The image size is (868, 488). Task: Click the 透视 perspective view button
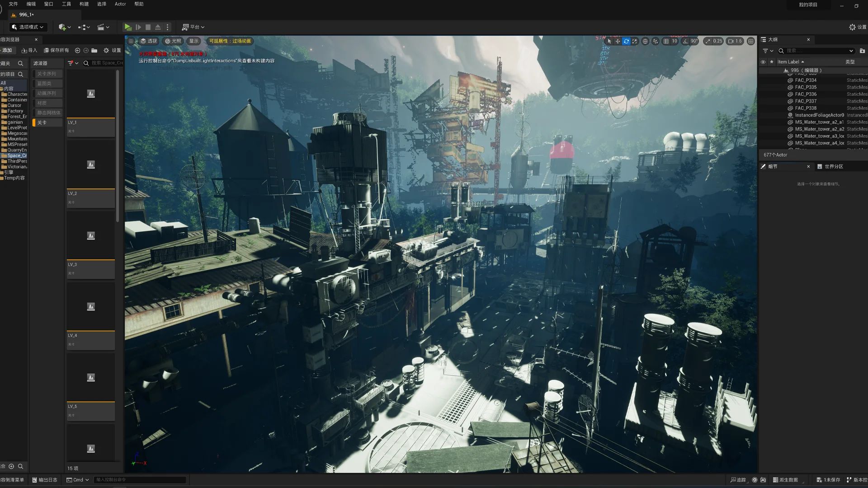(x=148, y=41)
